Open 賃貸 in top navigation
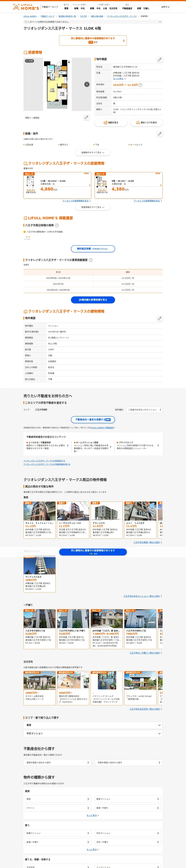The width and height of the screenshot is (186, 868). tap(66, 8)
